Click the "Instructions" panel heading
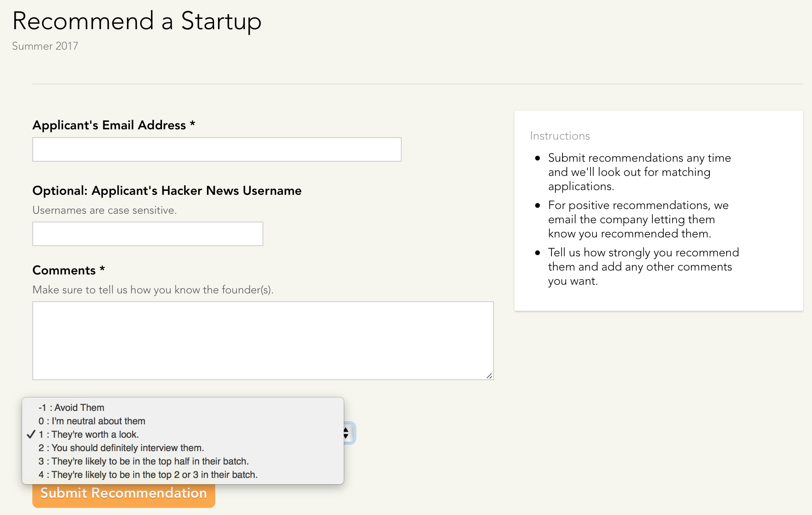This screenshot has height=515, width=812. point(560,136)
